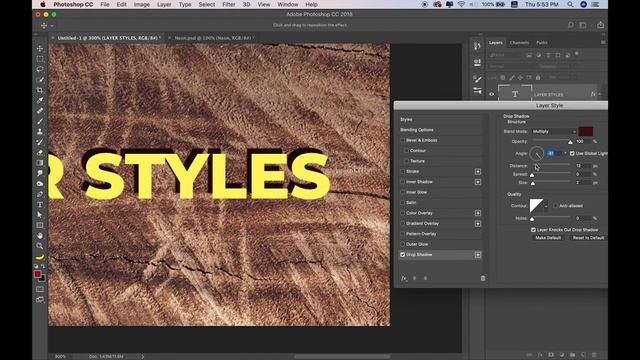Image resolution: width=640 pixels, height=360 pixels.
Task: Open the Layer menu
Action: (x=164, y=4)
